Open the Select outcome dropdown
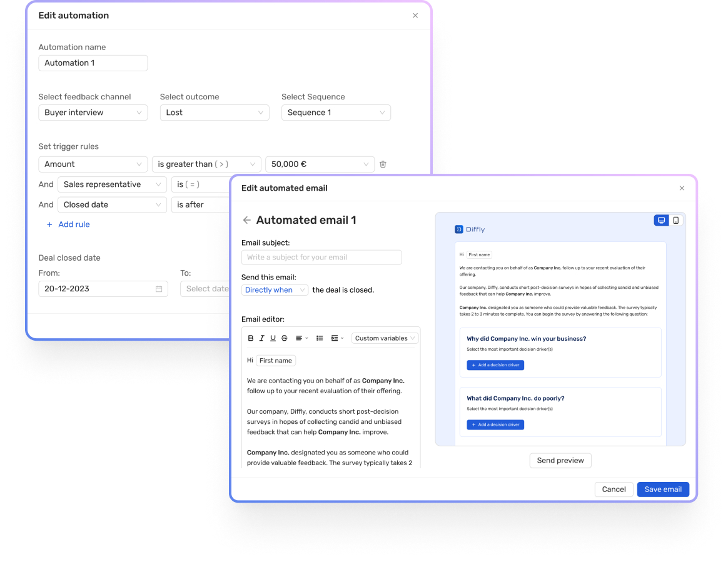This screenshot has height=562, width=728. [215, 113]
